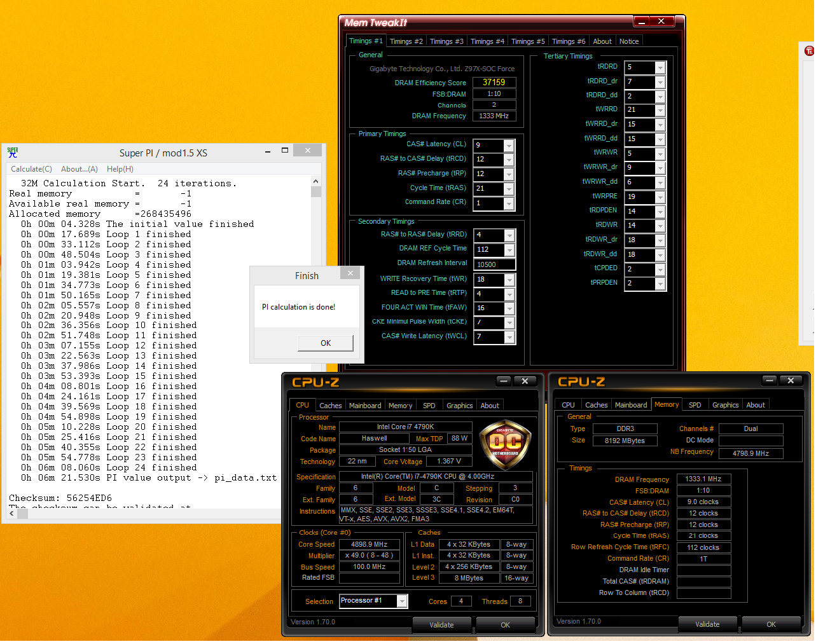Select CPU tab in right CPU-Z window
816x644 pixels.
point(568,405)
